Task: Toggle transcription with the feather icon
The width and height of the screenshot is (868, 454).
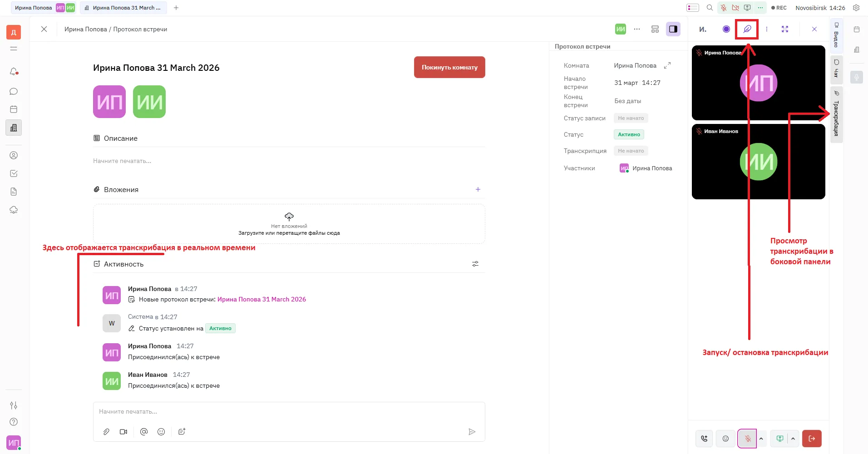Action: pyautogui.click(x=747, y=29)
